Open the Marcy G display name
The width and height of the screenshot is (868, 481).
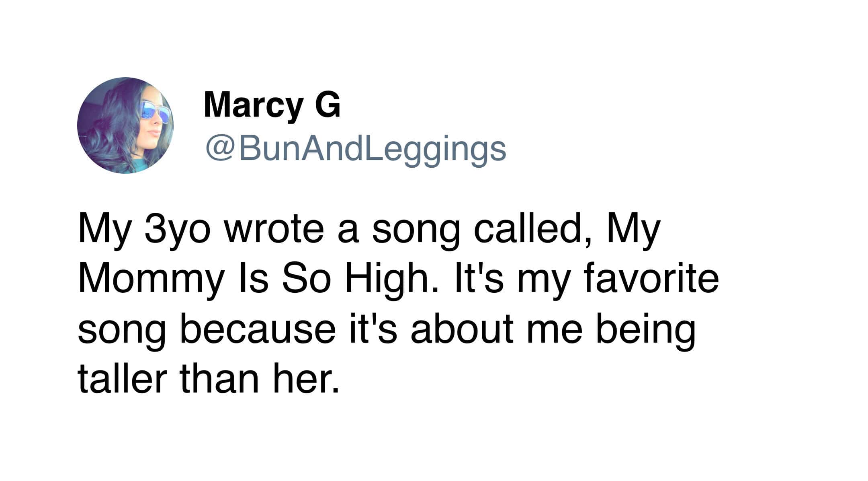(x=272, y=105)
